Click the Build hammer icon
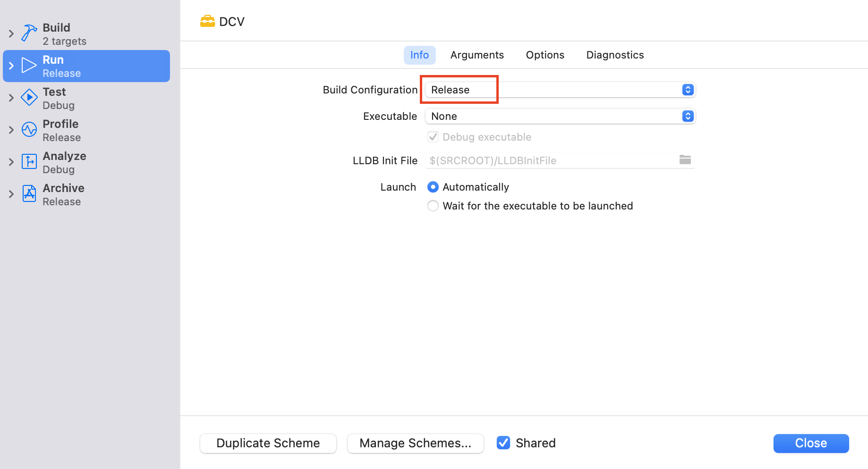 point(29,33)
